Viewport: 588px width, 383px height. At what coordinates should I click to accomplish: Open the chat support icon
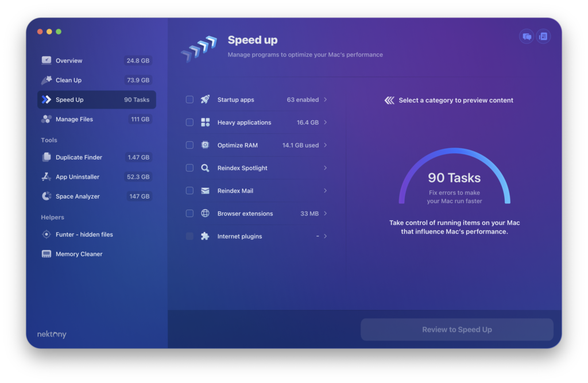pyautogui.click(x=527, y=36)
